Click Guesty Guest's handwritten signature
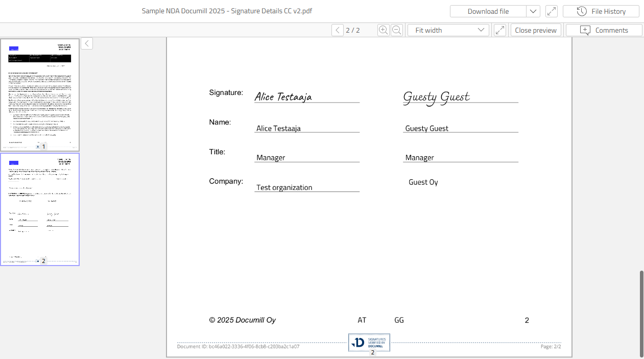This screenshot has width=644, height=359. pos(436,97)
